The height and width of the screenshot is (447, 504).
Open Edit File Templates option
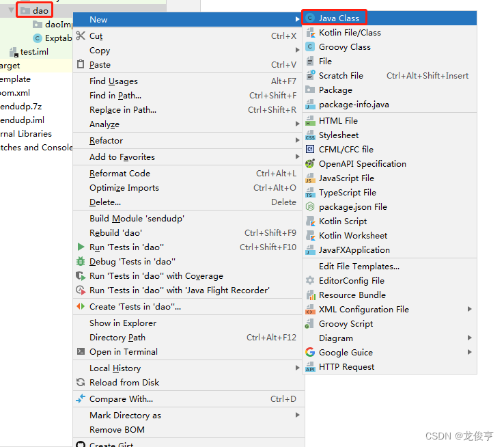pos(389,267)
